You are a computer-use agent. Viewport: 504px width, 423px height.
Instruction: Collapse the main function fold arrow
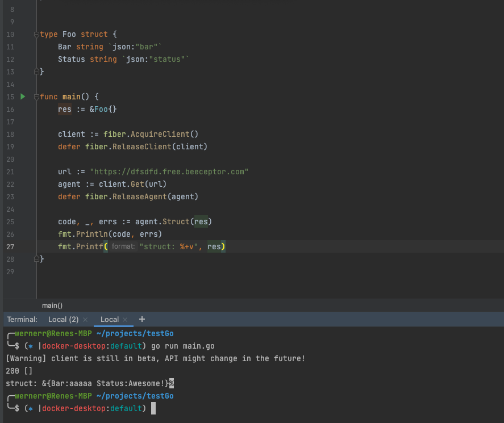point(35,97)
